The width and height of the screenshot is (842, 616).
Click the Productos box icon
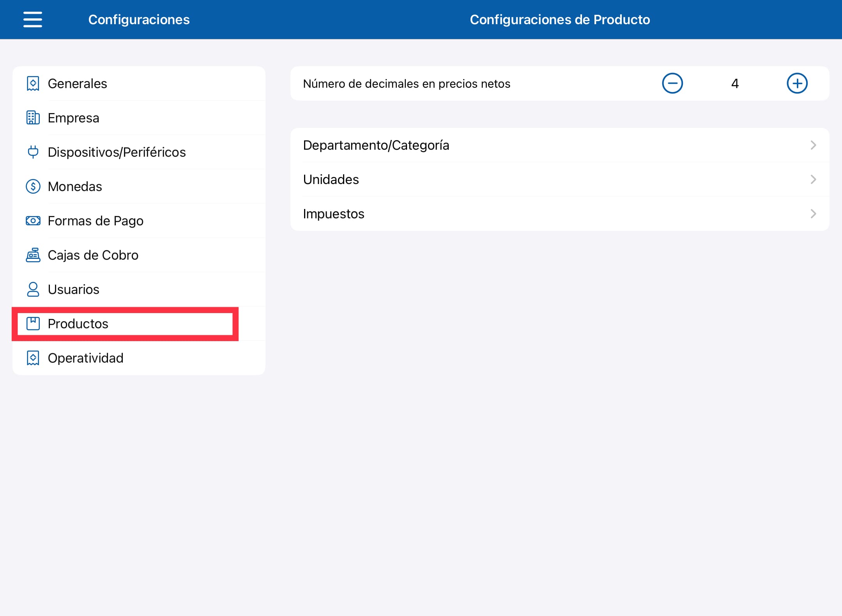(33, 324)
